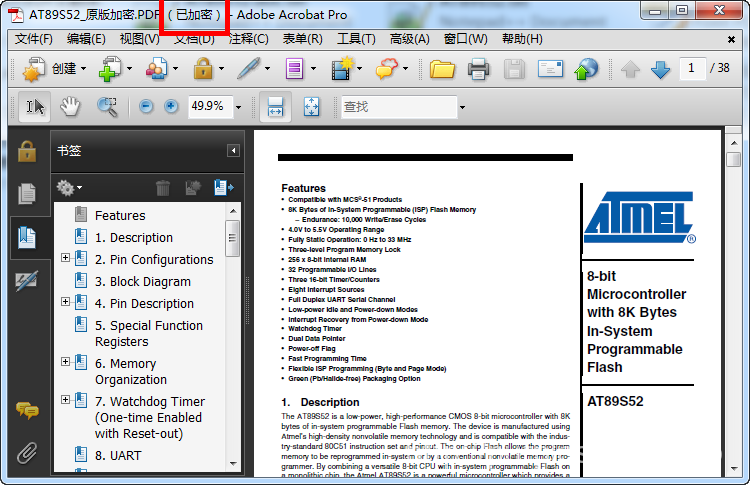
Task: Open the Comments panel in sidebar
Action: click(27, 410)
